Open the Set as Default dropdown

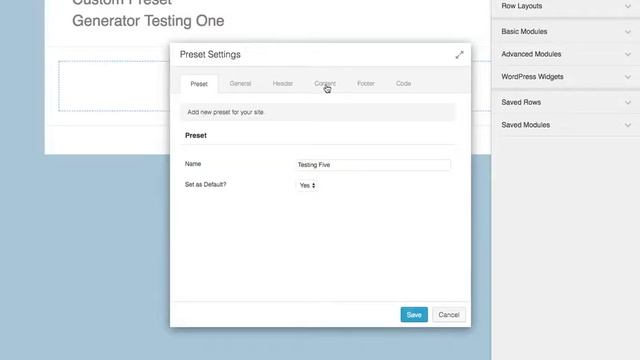click(307, 185)
